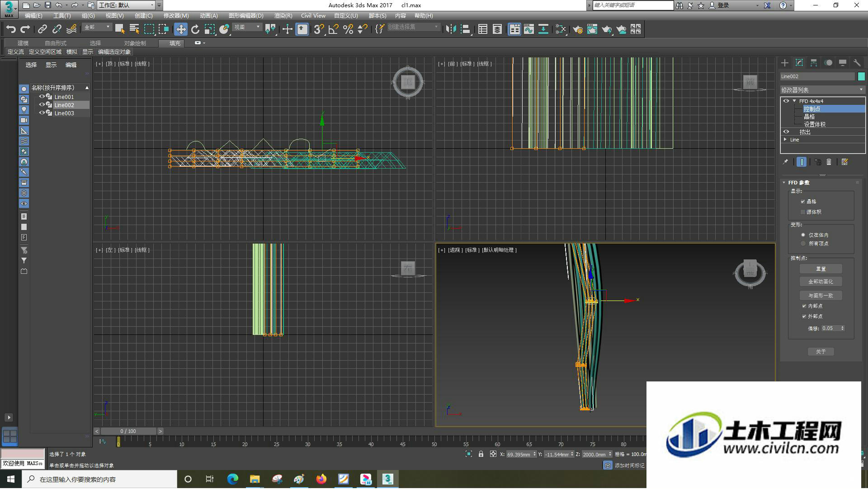Screen dimensions: 868x489
Task: Click Remove modifier trash icon
Action: tap(829, 162)
